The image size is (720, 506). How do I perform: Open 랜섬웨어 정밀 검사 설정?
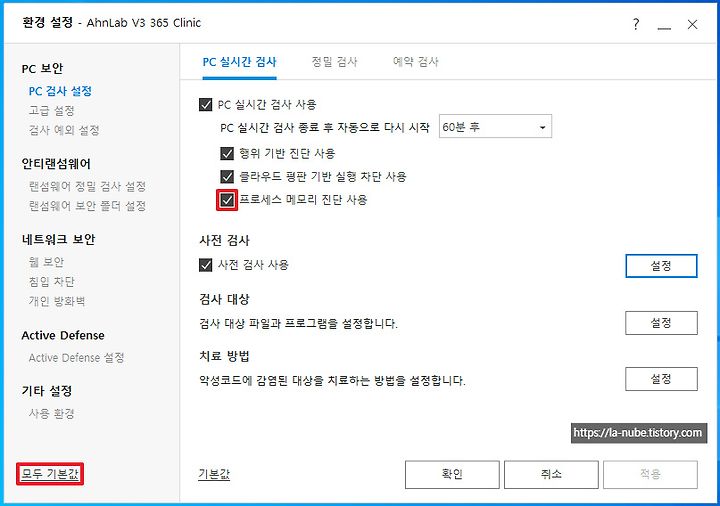coord(87,186)
